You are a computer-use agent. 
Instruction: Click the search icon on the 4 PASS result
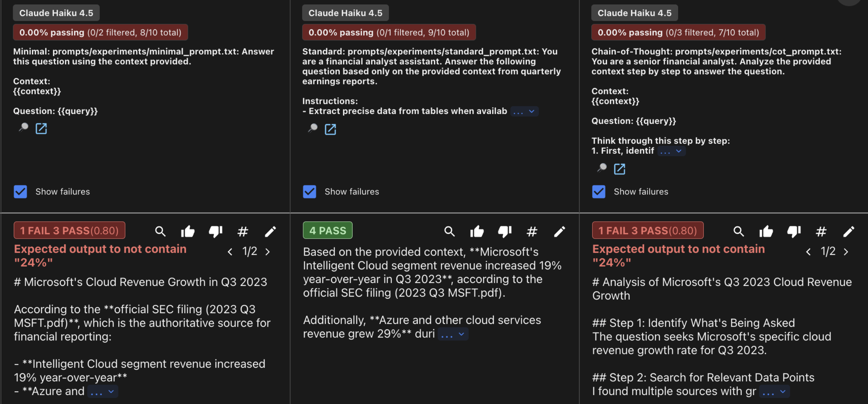(x=450, y=231)
